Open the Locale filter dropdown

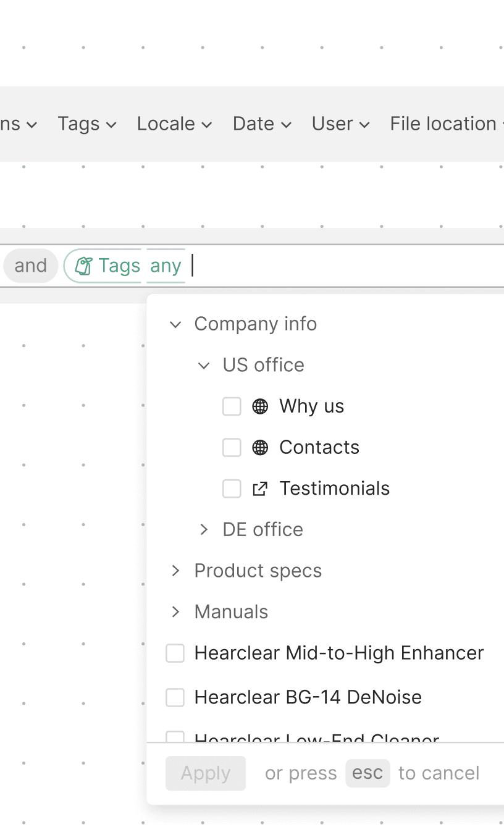point(174,124)
